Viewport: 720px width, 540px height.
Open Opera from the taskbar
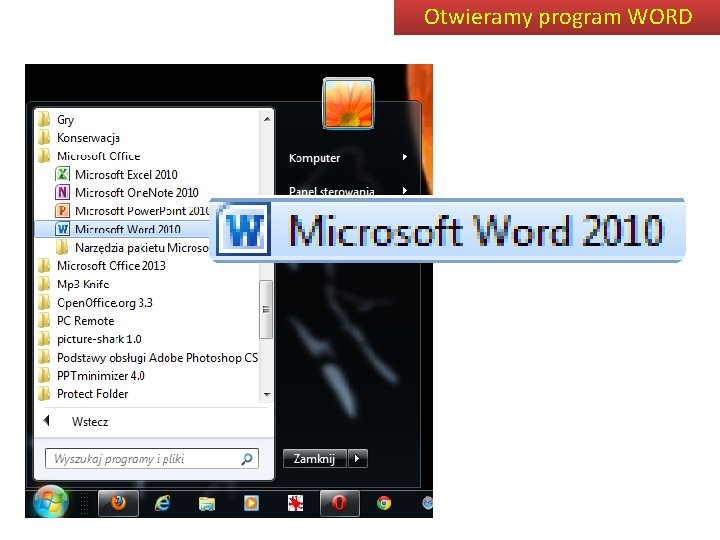click(339, 503)
